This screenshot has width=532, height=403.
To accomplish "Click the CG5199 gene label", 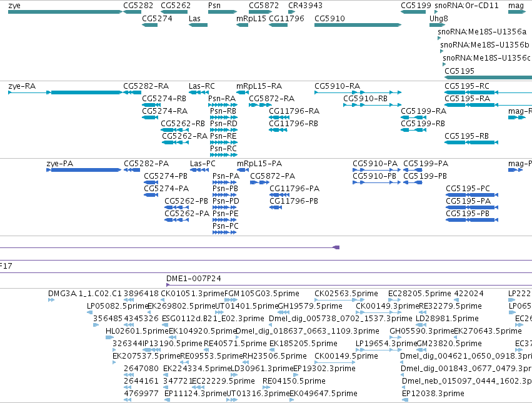I will pos(416,6).
